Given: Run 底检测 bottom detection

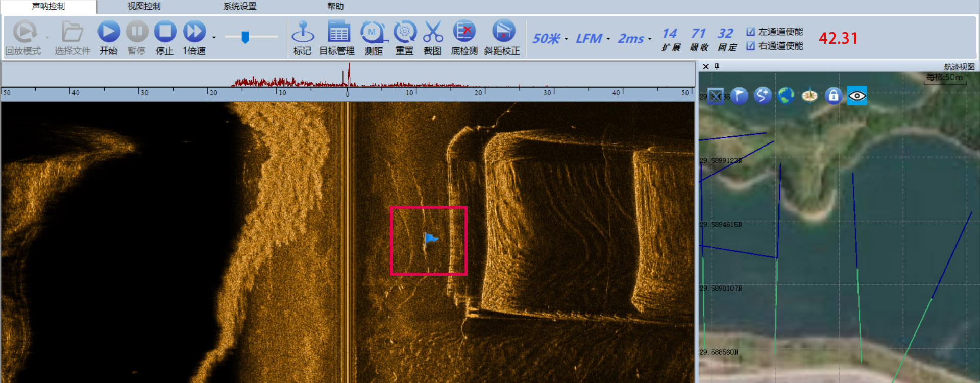Looking at the screenshot, I should 464,32.
